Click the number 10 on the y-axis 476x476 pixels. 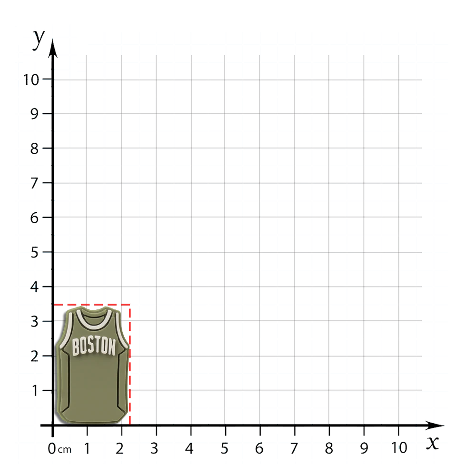tap(32, 79)
